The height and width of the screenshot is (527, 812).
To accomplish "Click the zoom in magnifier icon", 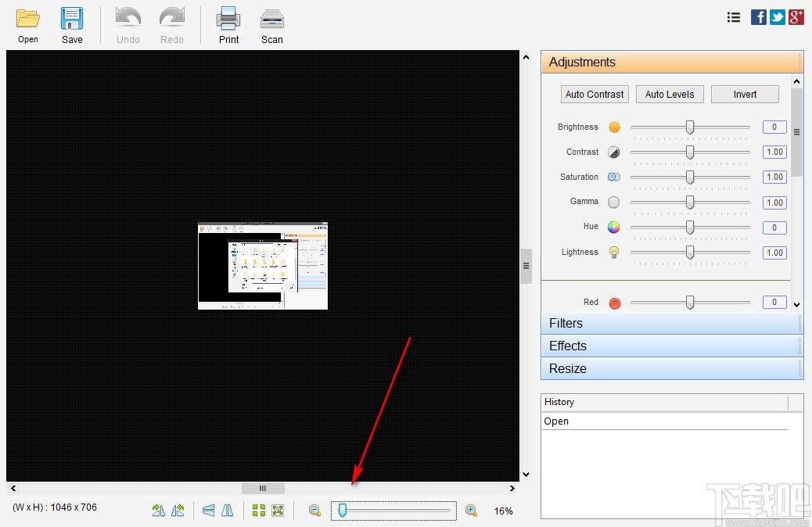I will coord(471,511).
